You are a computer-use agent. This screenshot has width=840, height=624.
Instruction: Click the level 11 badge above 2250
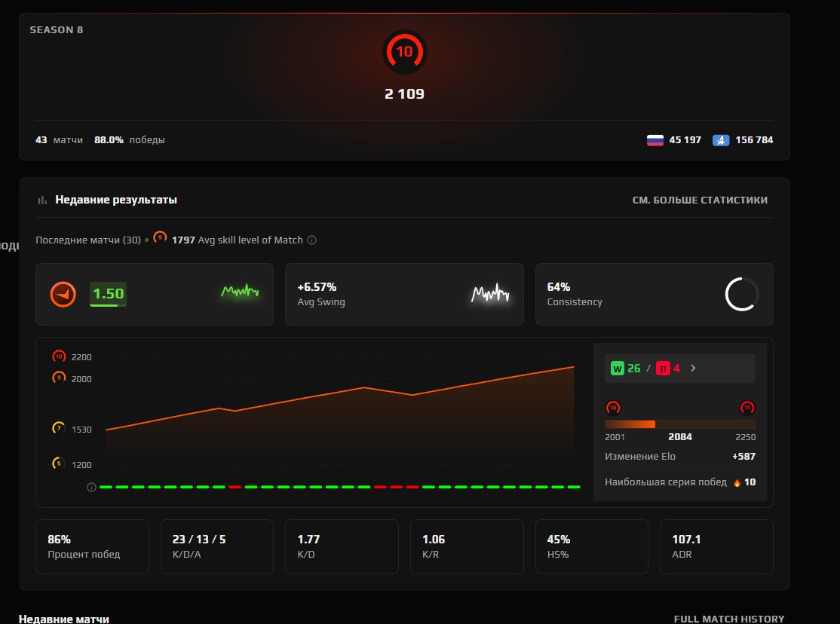(746, 408)
